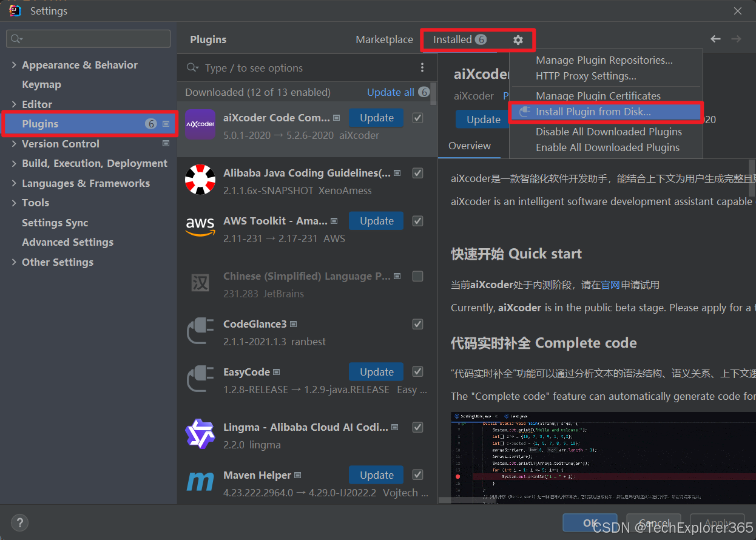This screenshot has height=540, width=756.
Task: Click Update button in plugin details pane
Action: tap(483, 120)
